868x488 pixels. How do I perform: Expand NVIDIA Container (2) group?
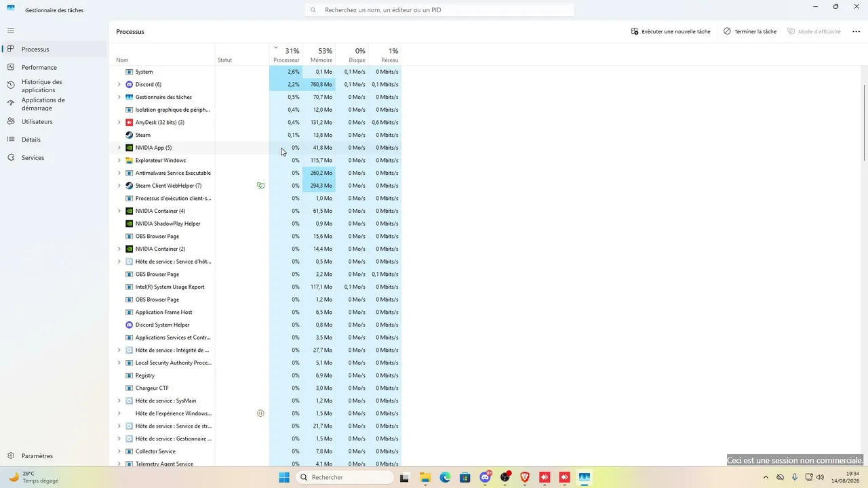click(x=119, y=249)
